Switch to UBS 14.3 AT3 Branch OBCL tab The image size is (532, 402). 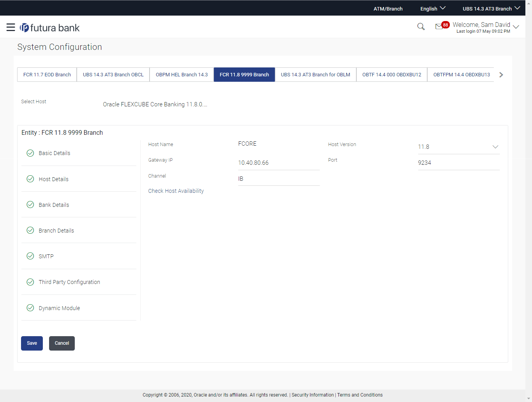[x=113, y=74]
